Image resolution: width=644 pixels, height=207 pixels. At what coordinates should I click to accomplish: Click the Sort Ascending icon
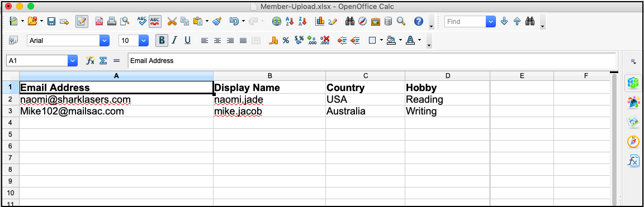(290, 21)
